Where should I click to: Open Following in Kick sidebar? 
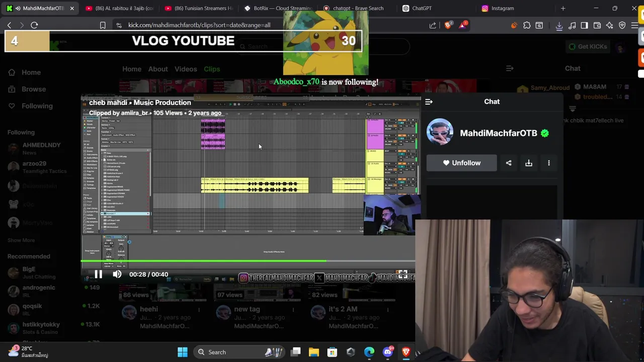[30, 106]
